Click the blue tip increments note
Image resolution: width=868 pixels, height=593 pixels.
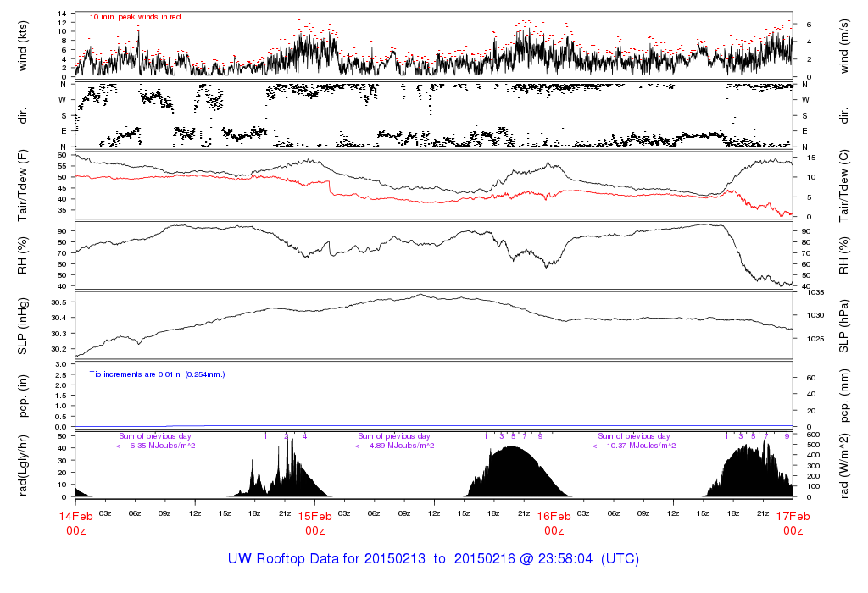tap(157, 374)
